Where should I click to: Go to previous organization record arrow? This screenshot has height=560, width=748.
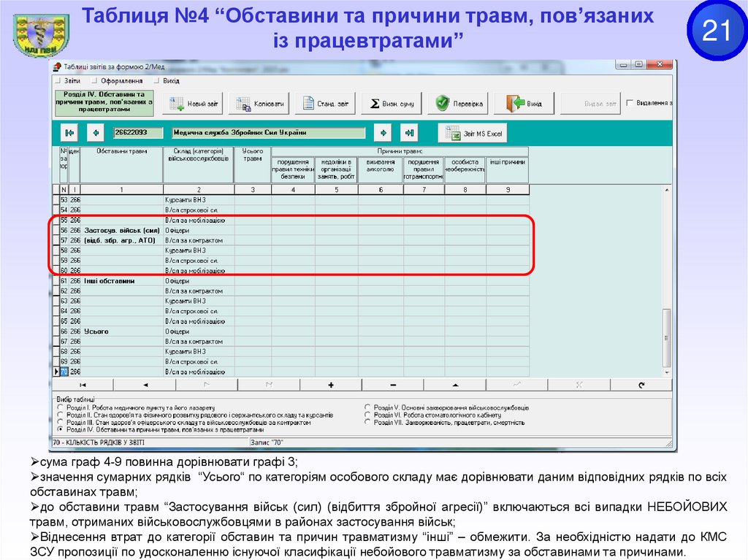coord(96,133)
